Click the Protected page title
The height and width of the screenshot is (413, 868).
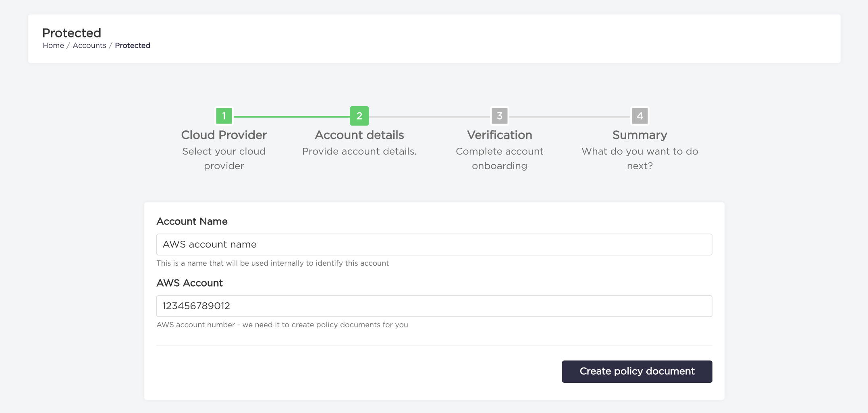click(72, 33)
